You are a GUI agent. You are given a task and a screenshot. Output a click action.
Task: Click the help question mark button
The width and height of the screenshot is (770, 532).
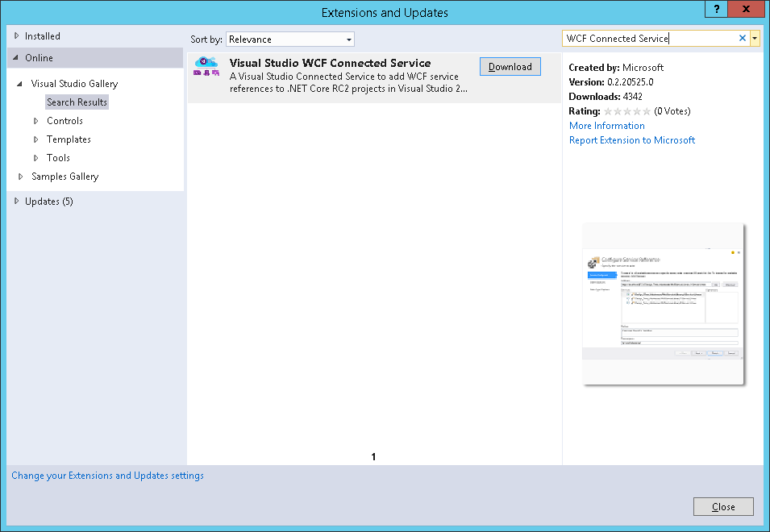(x=717, y=9)
